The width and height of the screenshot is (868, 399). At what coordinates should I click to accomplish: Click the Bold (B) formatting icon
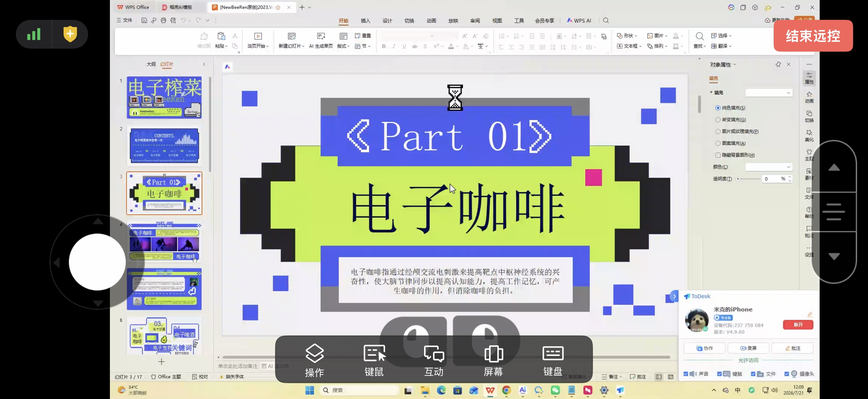click(384, 46)
